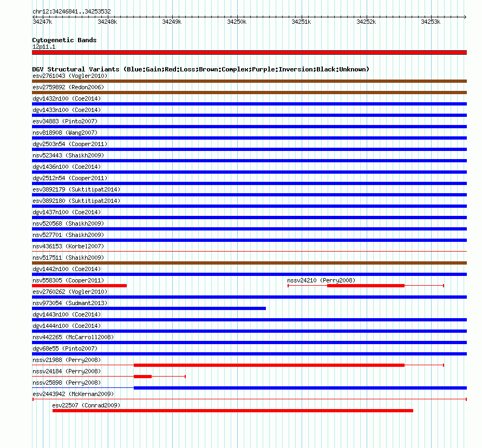Select the esv2759892 (Redon2006) label
The width and height of the screenshot is (482, 448).
(x=68, y=87)
